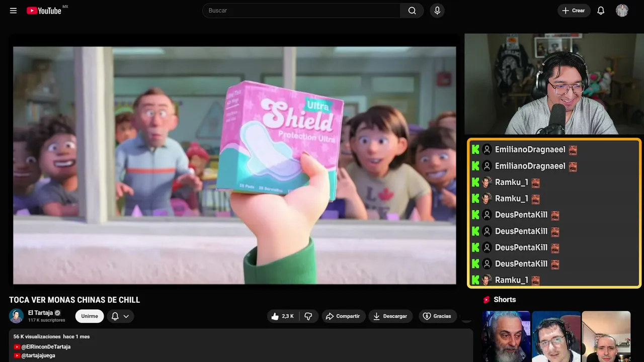Download the video with Descargar
The width and height of the screenshot is (644, 362).
pyautogui.click(x=390, y=316)
